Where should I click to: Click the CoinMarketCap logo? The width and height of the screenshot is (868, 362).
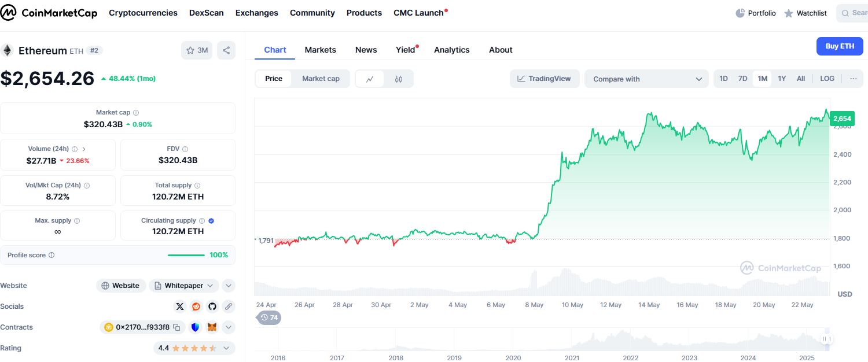[49, 13]
